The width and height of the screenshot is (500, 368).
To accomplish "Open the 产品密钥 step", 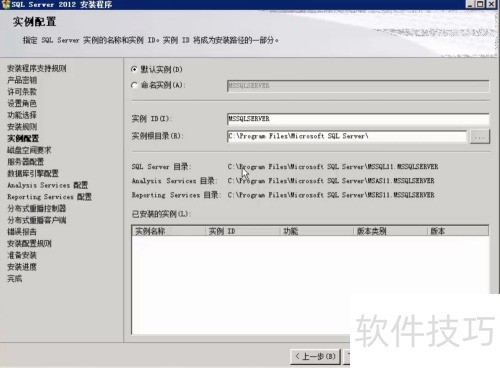I will tap(22, 80).
